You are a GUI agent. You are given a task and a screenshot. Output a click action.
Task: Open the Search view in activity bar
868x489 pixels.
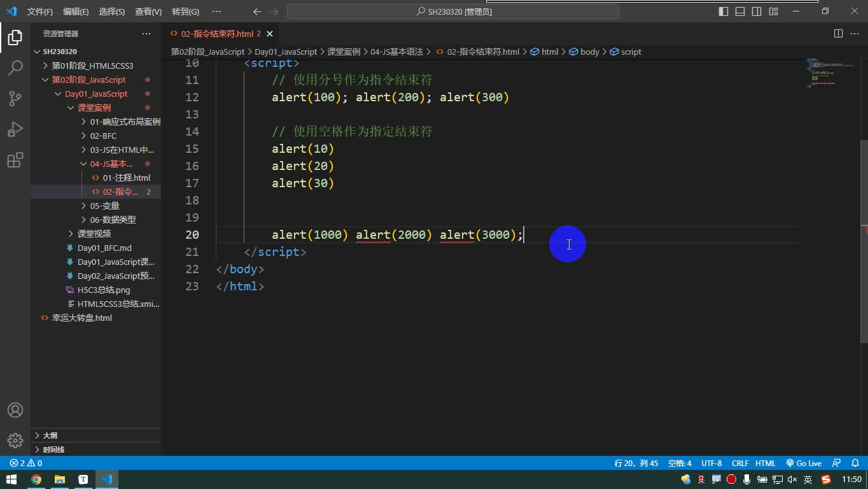click(x=15, y=67)
